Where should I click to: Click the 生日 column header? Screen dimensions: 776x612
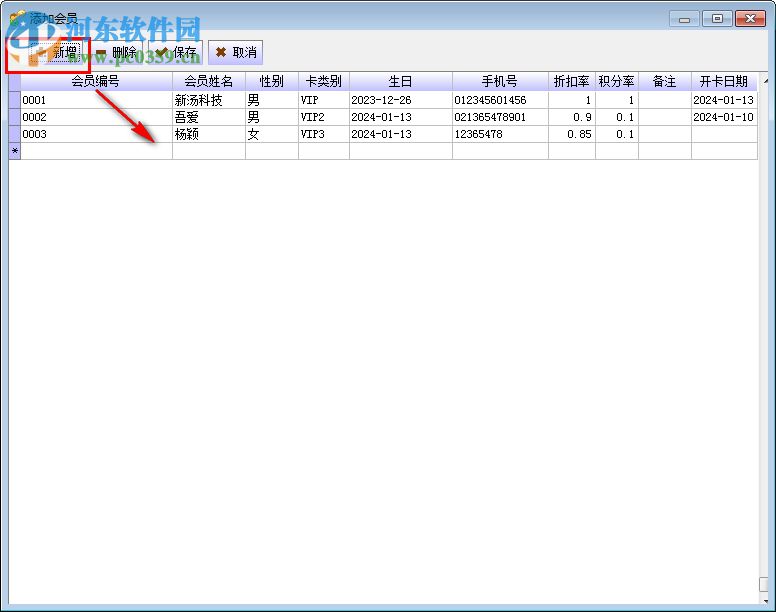pos(400,81)
